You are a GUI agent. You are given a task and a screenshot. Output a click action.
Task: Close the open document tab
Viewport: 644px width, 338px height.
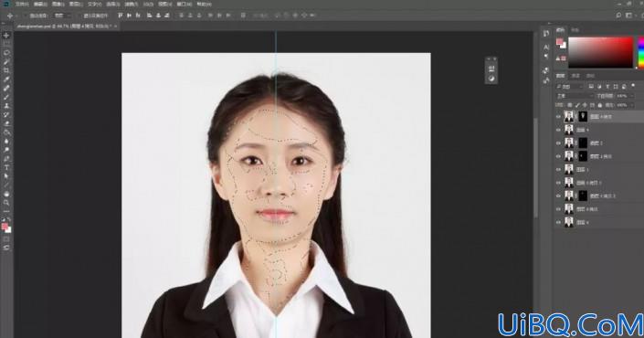(115, 26)
